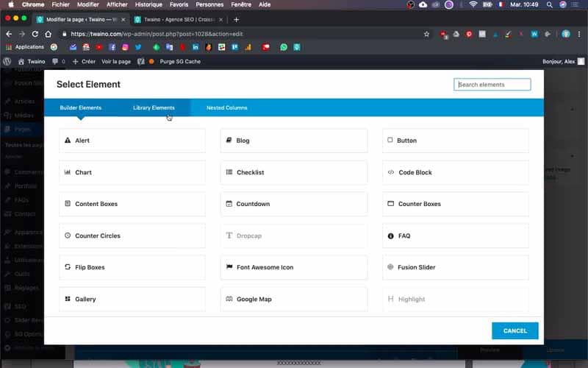Click the URL address bar

click(x=240, y=34)
